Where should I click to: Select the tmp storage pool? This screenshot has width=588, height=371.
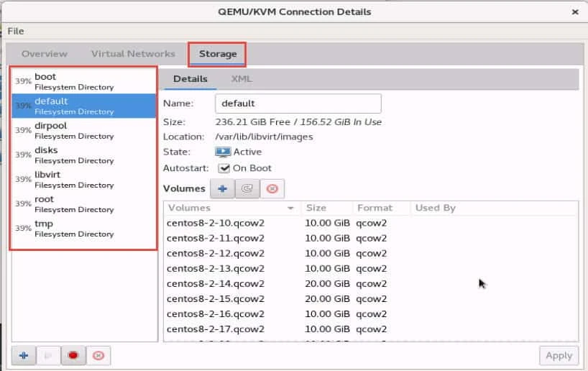tap(83, 229)
